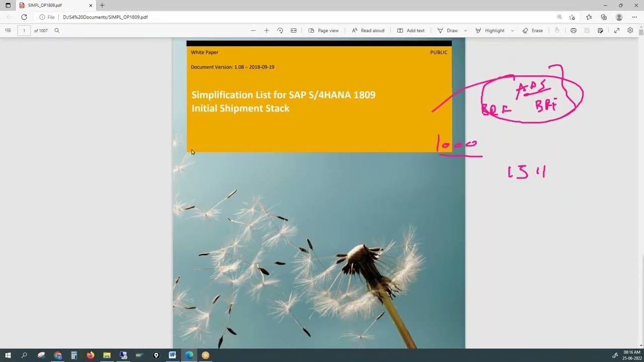Rotate the PDF page
This screenshot has height=362, width=644.
tap(280, 31)
